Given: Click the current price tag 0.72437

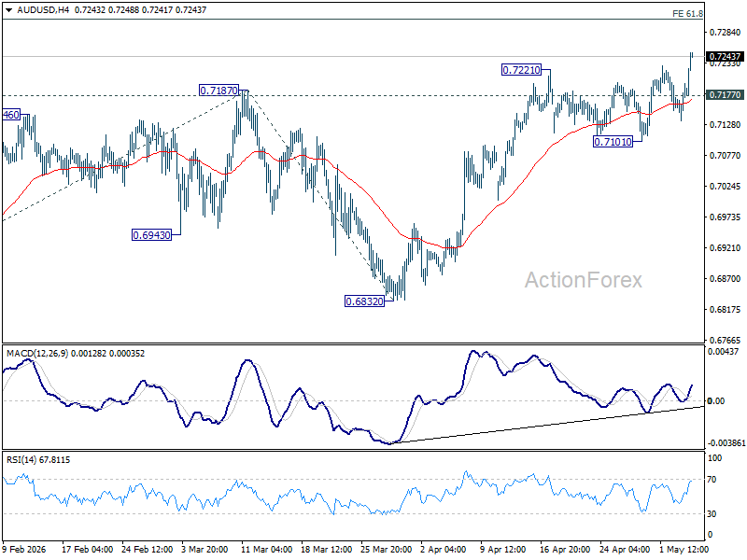Looking at the screenshot, I should click(725, 57).
